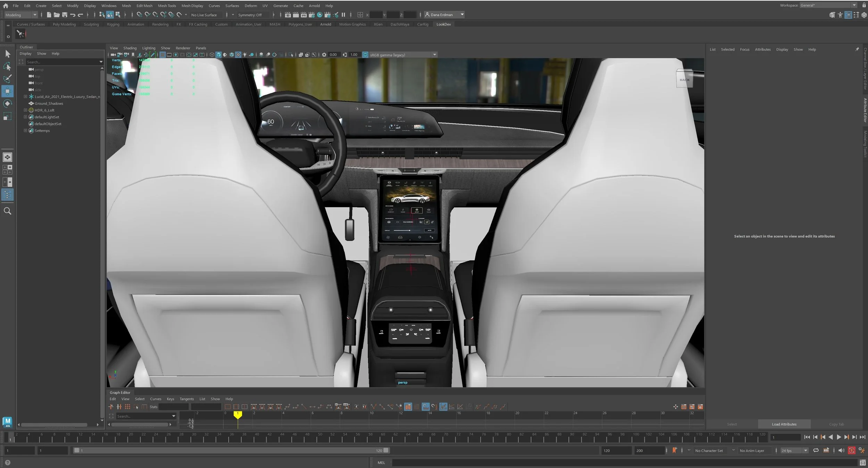This screenshot has height=468, width=868.
Task: Toggle the X-Ray shading checkered icon
Action: 238,55
